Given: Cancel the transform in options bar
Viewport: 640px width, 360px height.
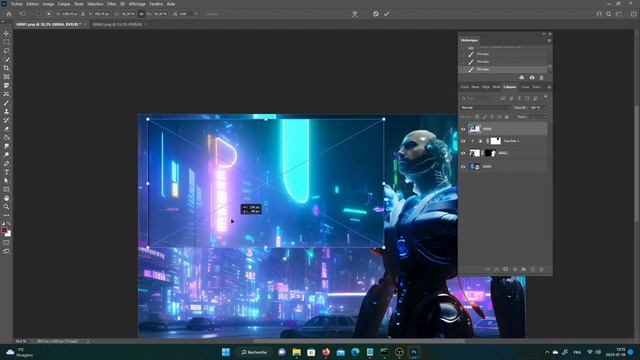Looking at the screenshot, I should click(376, 13).
